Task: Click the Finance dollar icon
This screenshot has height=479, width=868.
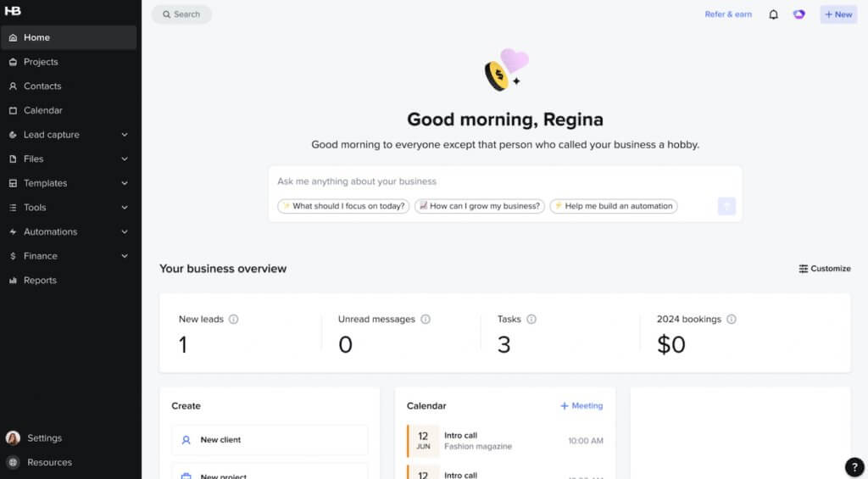Action: 13,256
